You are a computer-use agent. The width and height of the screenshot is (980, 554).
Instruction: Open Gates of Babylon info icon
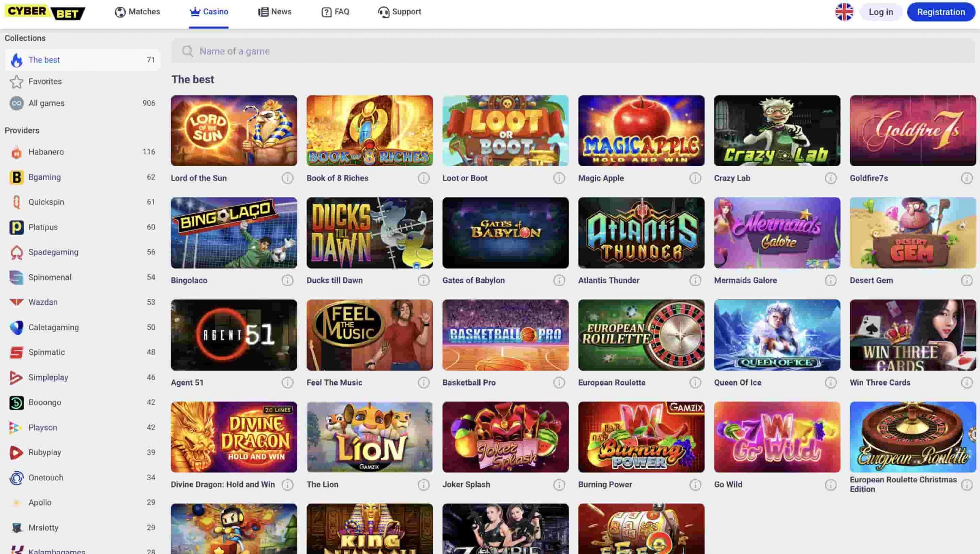tap(559, 280)
